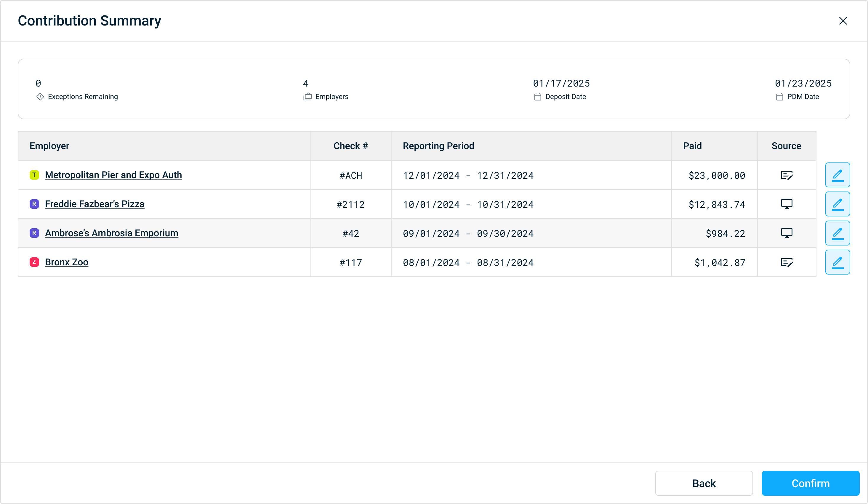
Task: Click the manual-entry source icon for Bronx Zoo
Action: point(786,262)
